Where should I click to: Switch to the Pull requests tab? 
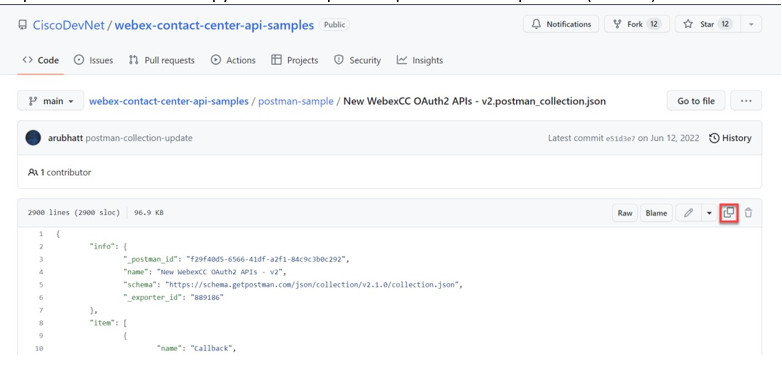pyautogui.click(x=162, y=60)
